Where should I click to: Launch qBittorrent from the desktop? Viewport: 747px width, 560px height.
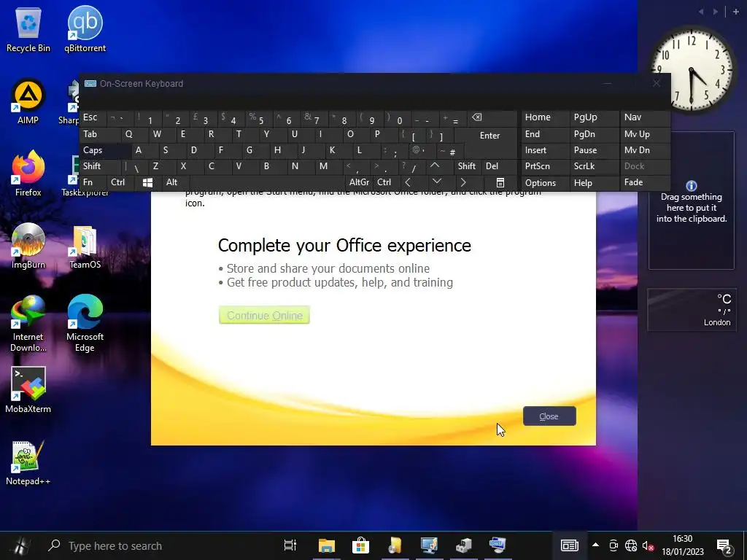coord(85,29)
